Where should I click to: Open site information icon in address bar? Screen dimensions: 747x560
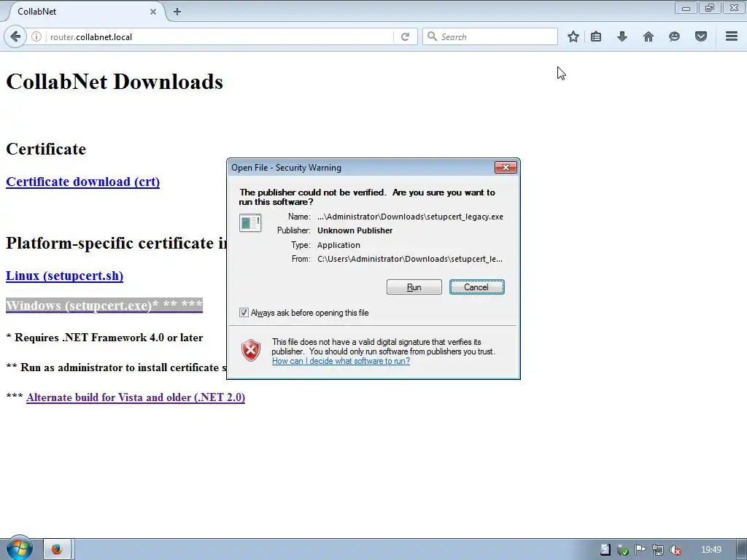(36, 36)
